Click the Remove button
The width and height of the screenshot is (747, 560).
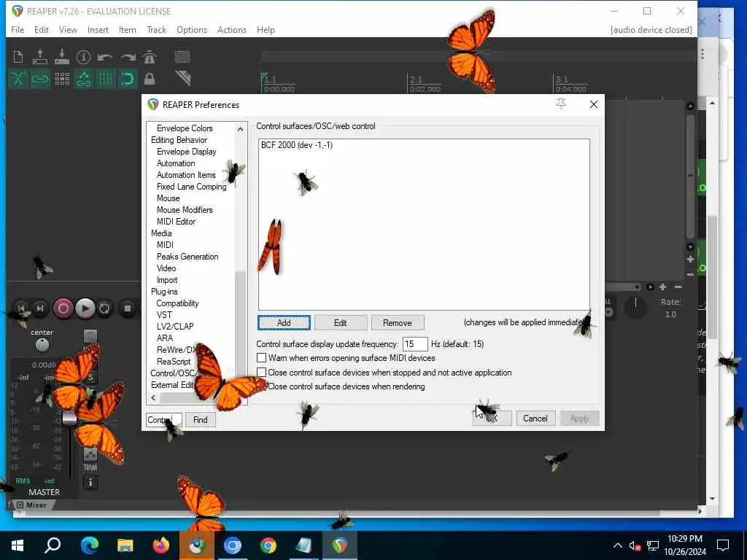tap(398, 322)
